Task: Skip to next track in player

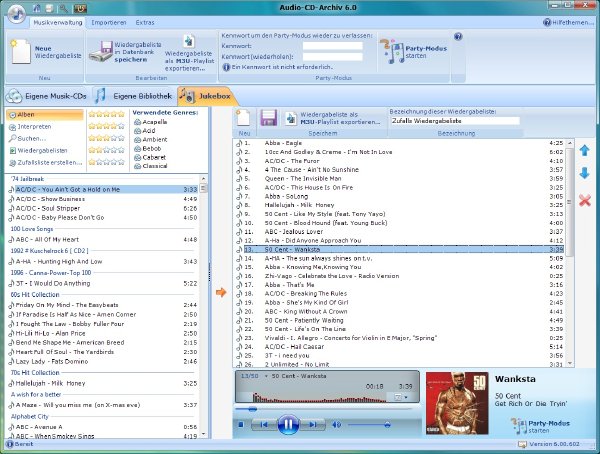Action: click(313, 425)
